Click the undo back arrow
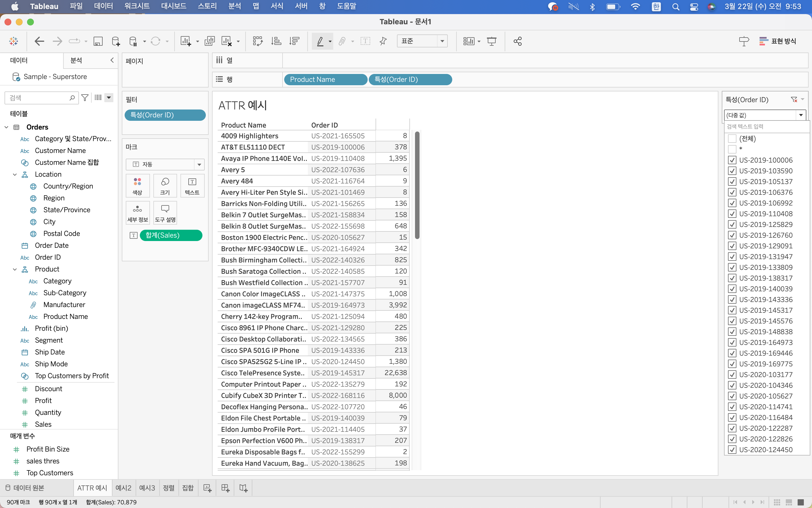The image size is (812, 508). 39,41
